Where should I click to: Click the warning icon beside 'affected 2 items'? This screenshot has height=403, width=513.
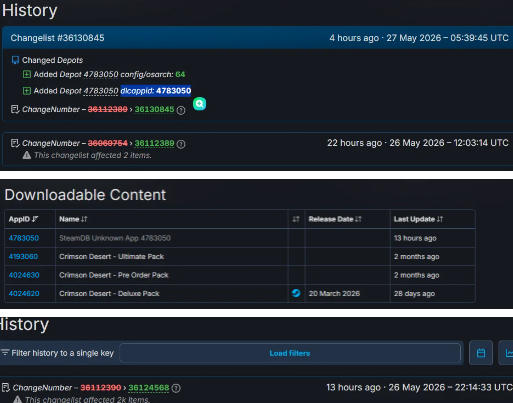pos(27,155)
